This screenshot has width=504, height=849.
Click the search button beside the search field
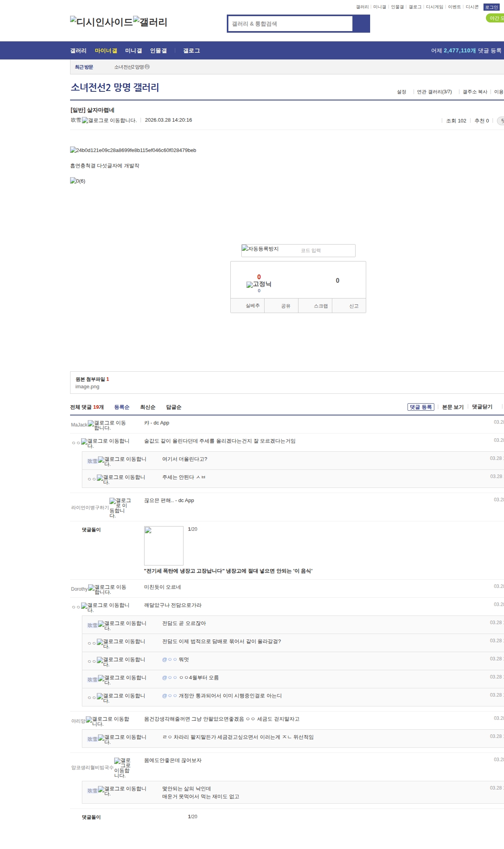pos(361,24)
